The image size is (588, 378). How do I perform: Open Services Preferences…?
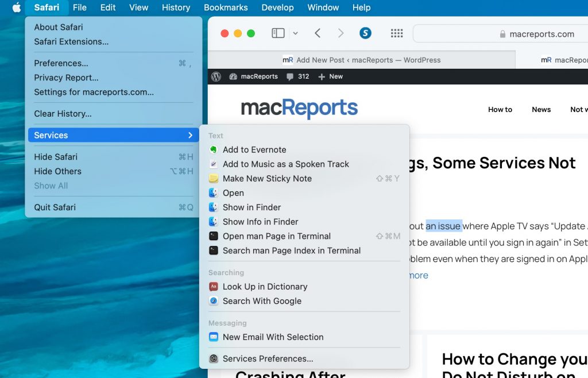(304, 358)
